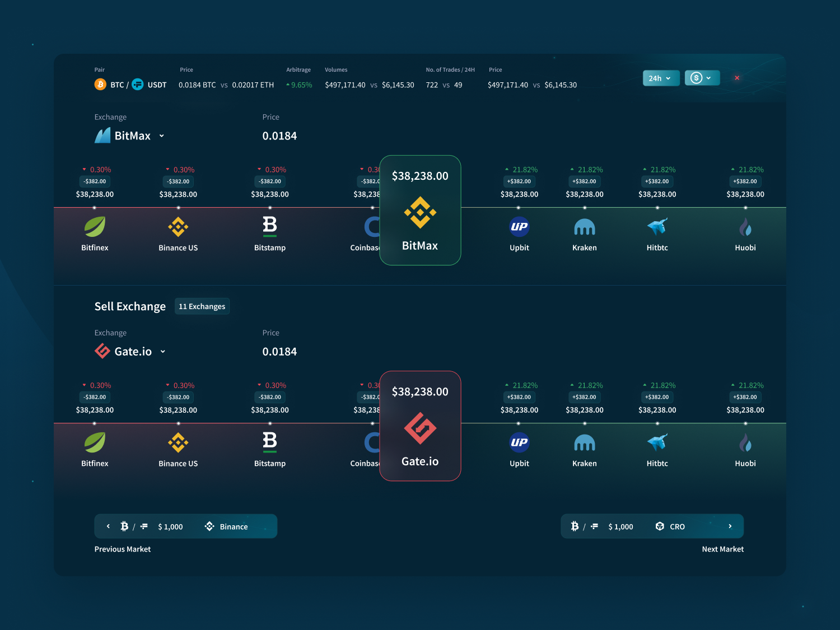Select Bitfinex leaf icon in the upper exchange row
This screenshot has height=630, width=840.
[x=95, y=227]
